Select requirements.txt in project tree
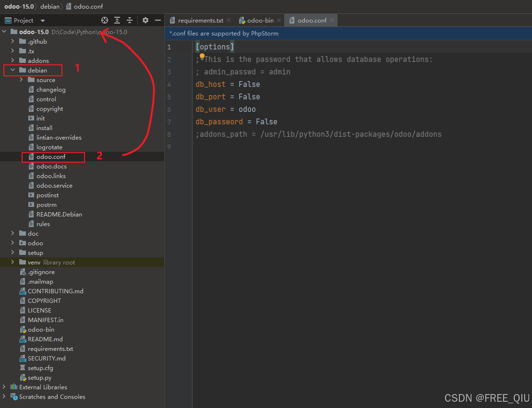The image size is (532, 408). (x=50, y=348)
